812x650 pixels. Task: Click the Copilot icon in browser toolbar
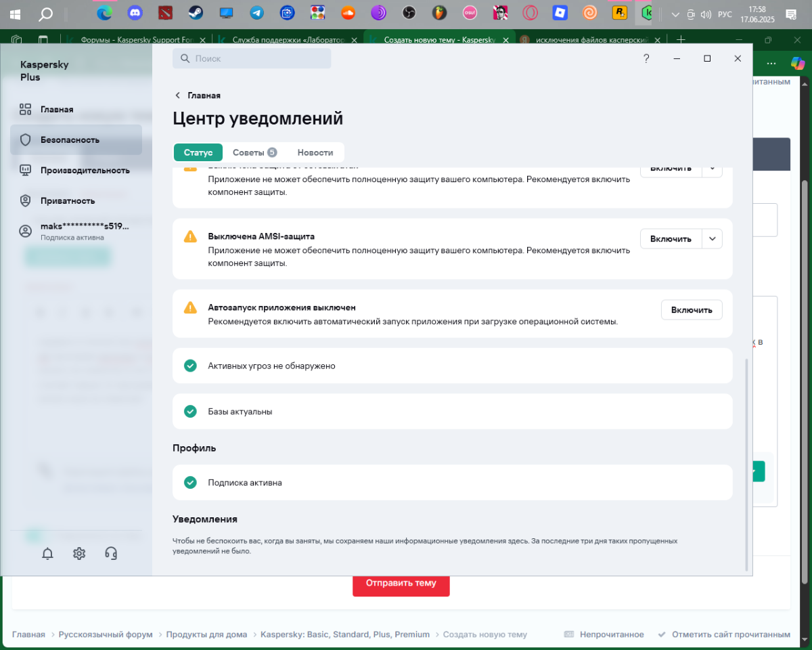798,63
